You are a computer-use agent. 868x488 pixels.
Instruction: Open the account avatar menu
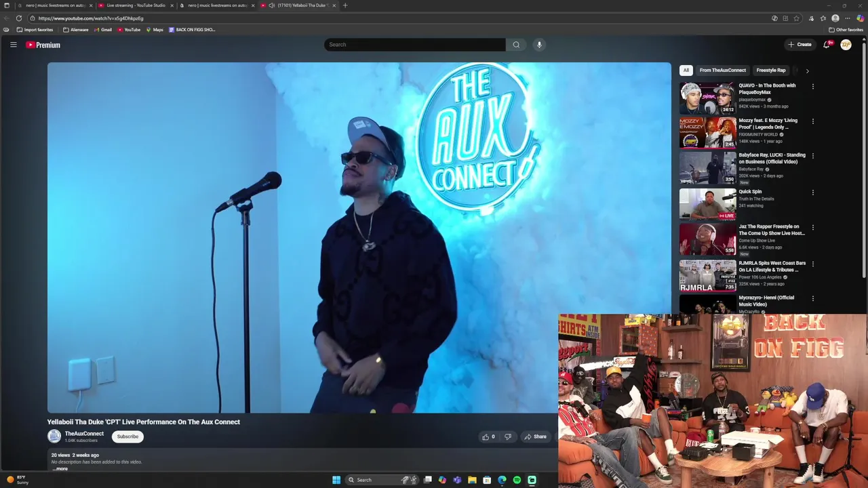pyautogui.click(x=846, y=45)
